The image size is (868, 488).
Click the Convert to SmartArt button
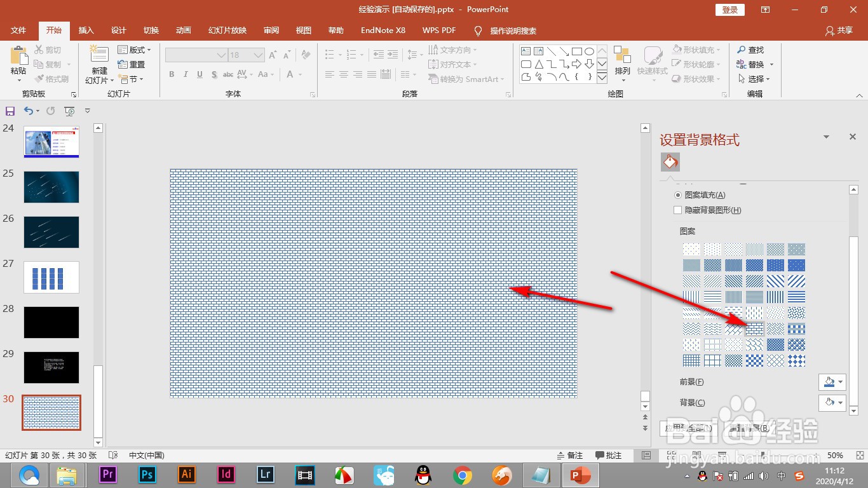click(466, 79)
